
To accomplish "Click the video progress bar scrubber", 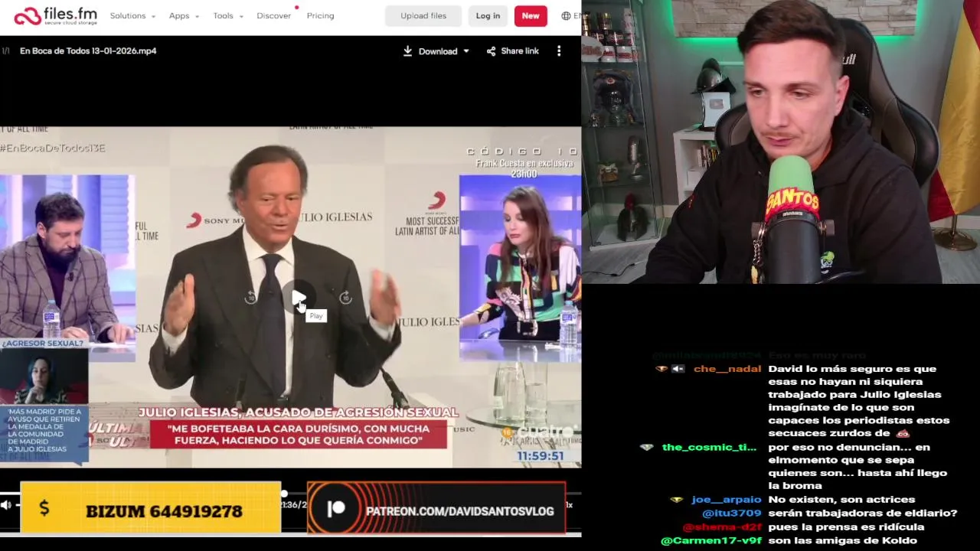I will click(x=284, y=494).
